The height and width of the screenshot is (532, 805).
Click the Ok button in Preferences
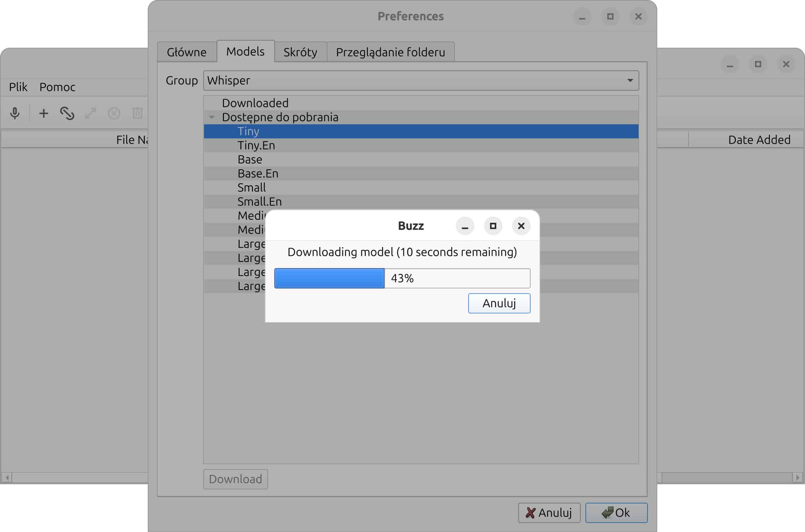point(616,512)
